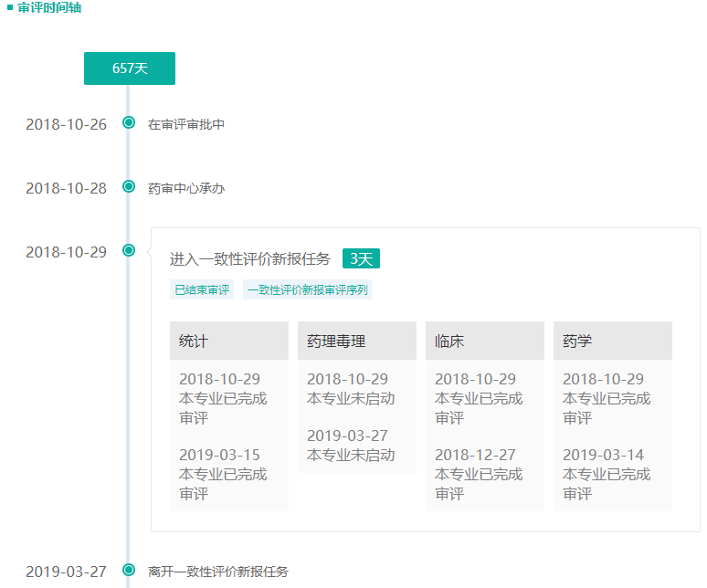The width and height of the screenshot is (707, 588).
Task: Click the 2019-03-14 entry under 药学
Action: (x=604, y=455)
